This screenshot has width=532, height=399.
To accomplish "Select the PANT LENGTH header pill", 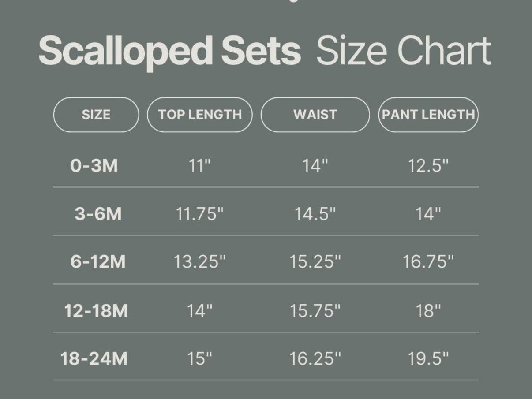I will pyautogui.click(x=428, y=115).
